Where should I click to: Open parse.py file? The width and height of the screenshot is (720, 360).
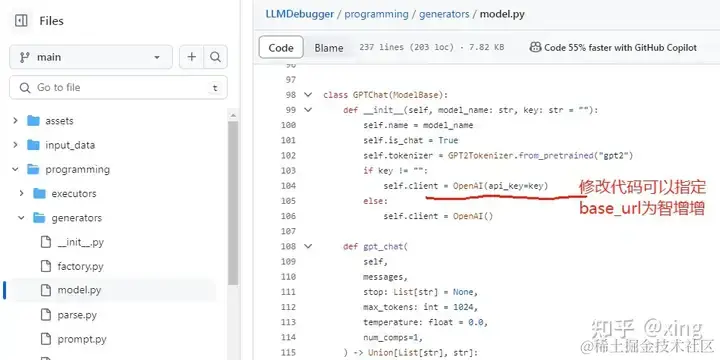(x=77, y=315)
